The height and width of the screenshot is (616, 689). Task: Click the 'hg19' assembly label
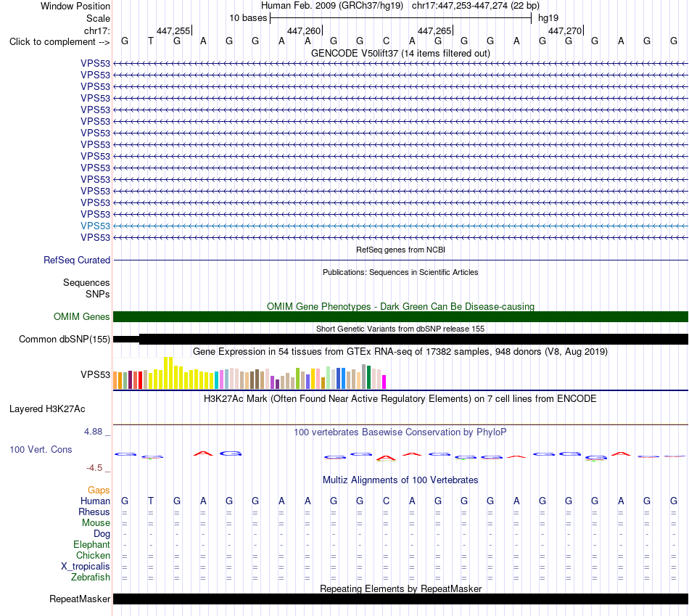tap(548, 18)
